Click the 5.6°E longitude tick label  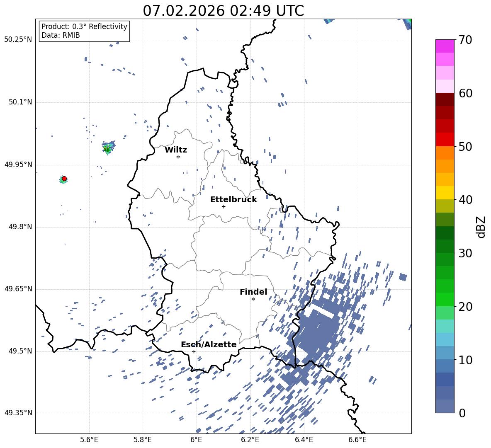pyautogui.click(x=89, y=440)
